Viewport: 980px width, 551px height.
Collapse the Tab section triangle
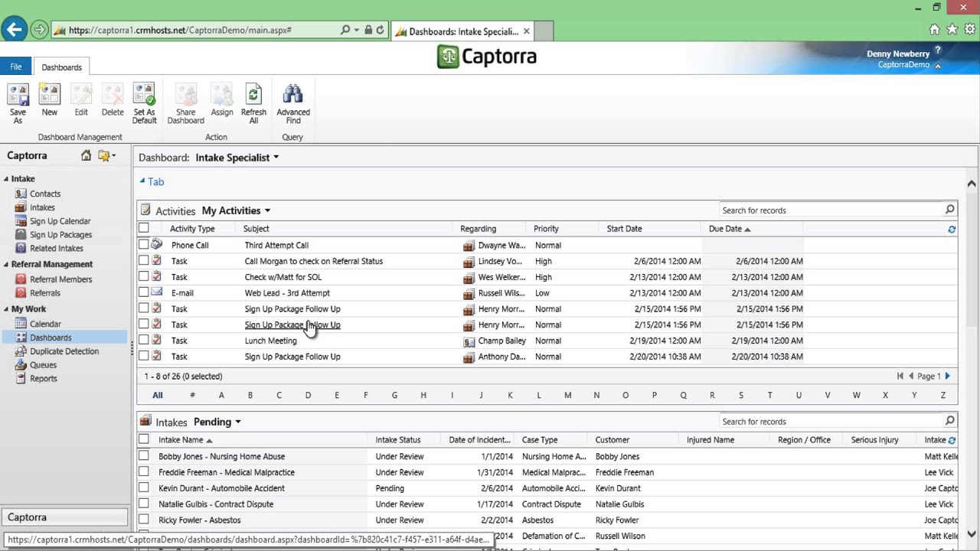(x=142, y=181)
